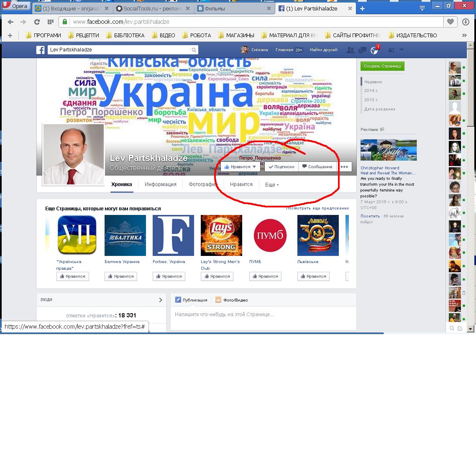
Task: Toggle the Подписки following button
Action: pyautogui.click(x=282, y=166)
